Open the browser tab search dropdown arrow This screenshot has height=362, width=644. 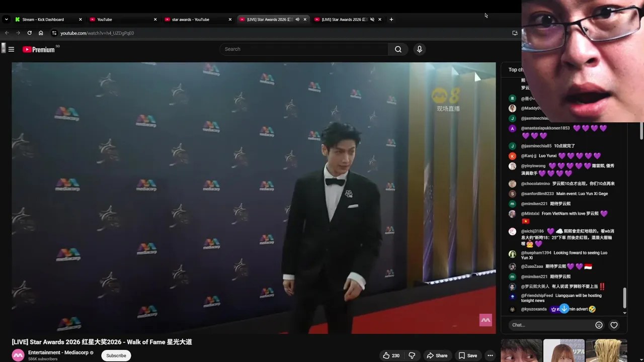[6, 20]
